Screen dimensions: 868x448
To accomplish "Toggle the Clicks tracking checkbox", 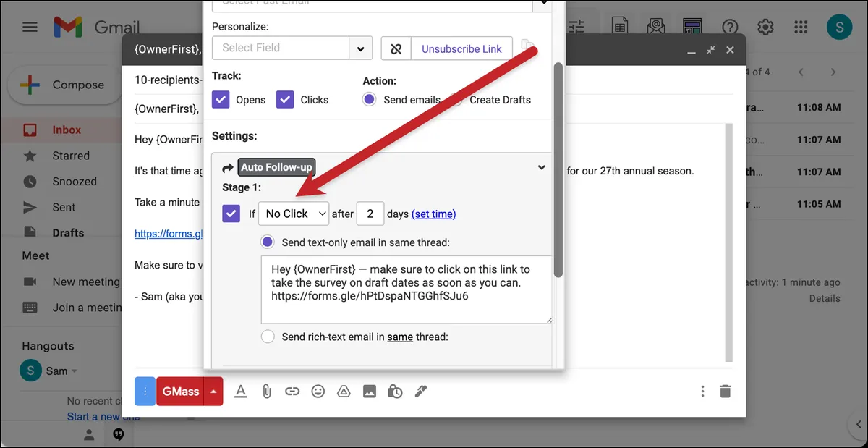I will 285,100.
